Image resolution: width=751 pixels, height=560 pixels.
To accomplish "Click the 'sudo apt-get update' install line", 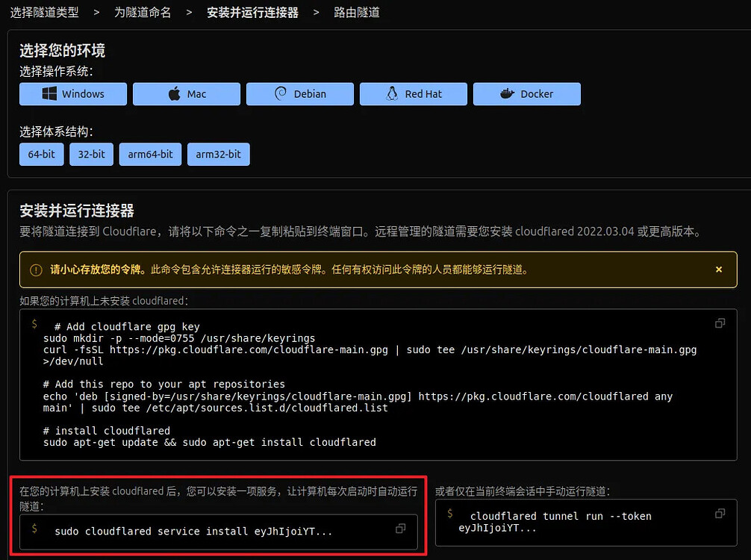I will coord(209,442).
